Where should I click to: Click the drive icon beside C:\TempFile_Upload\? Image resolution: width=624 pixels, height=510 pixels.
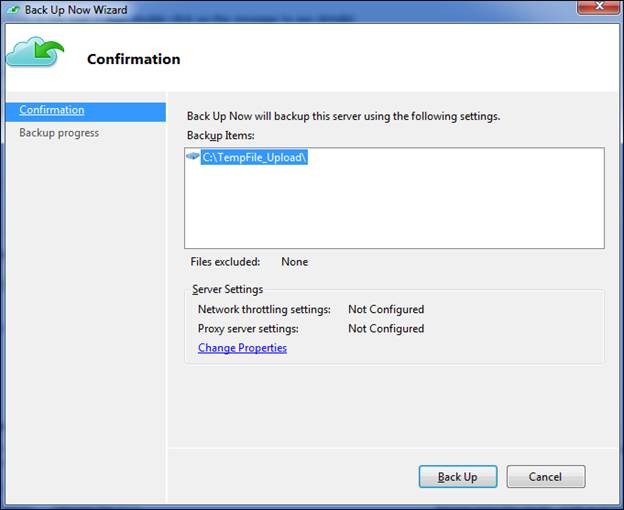(193, 158)
